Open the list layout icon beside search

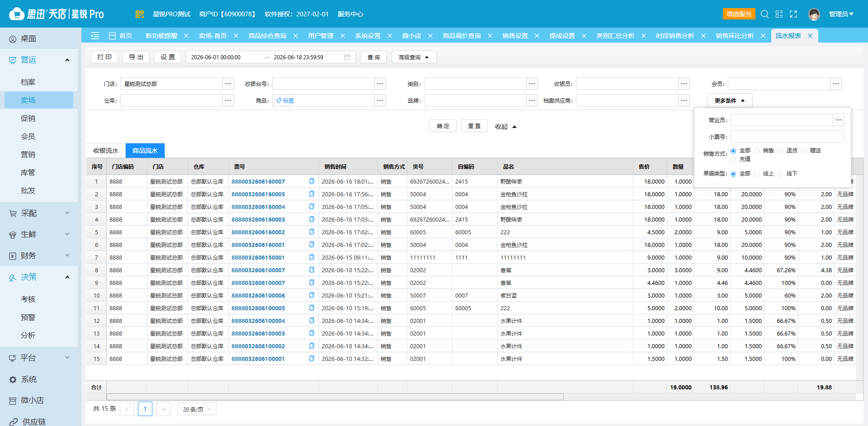(779, 14)
